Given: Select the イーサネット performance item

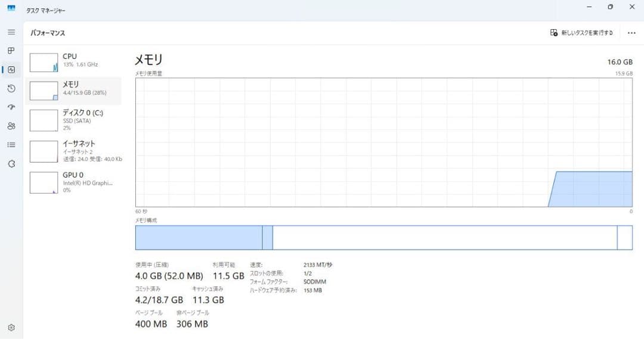Looking at the screenshot, I should (74, 151).
